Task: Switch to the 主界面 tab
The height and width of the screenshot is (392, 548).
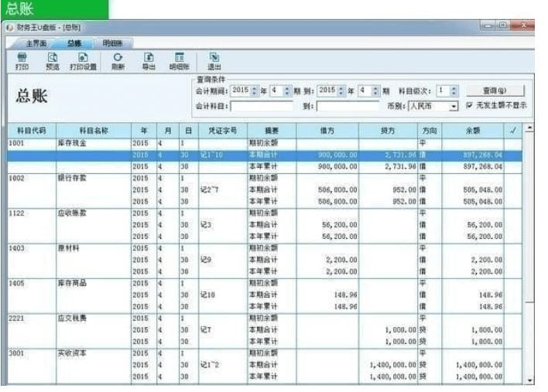Action: (36, 43)
